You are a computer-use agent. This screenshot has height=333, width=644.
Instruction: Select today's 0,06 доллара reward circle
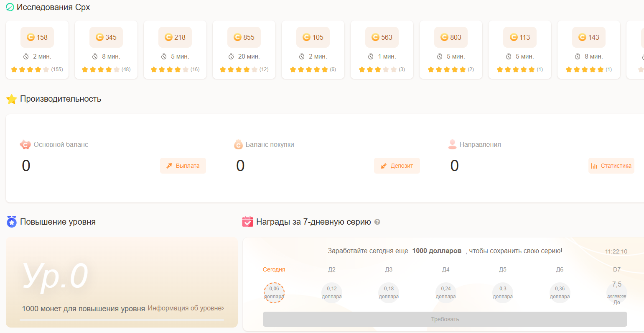[x=274, y=292]
